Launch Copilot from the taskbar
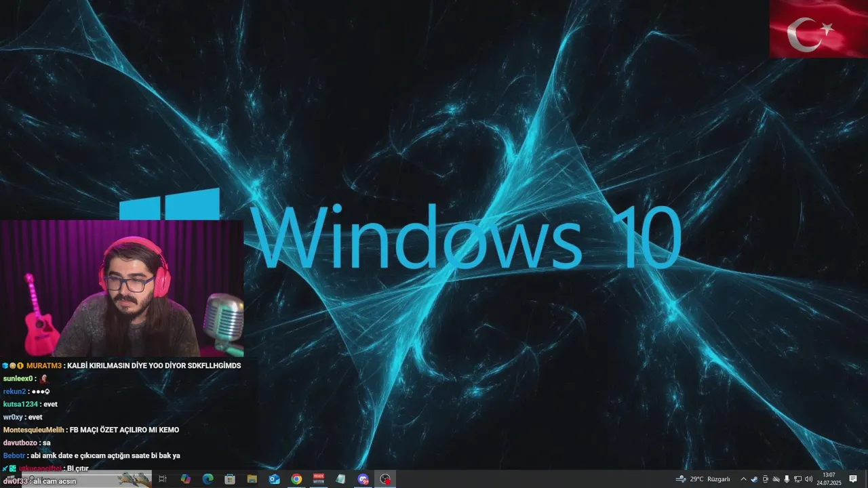This screenshot has width=868, height=488. coord(185,479)
